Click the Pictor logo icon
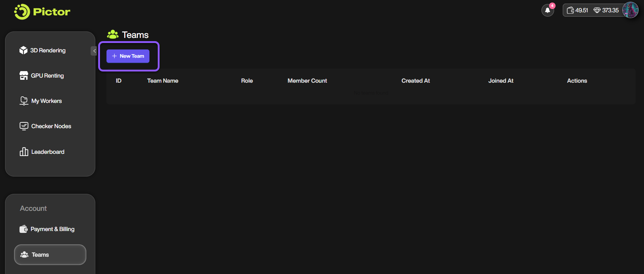The height and width of the screenshot is (274, 644). pos(22,12)
